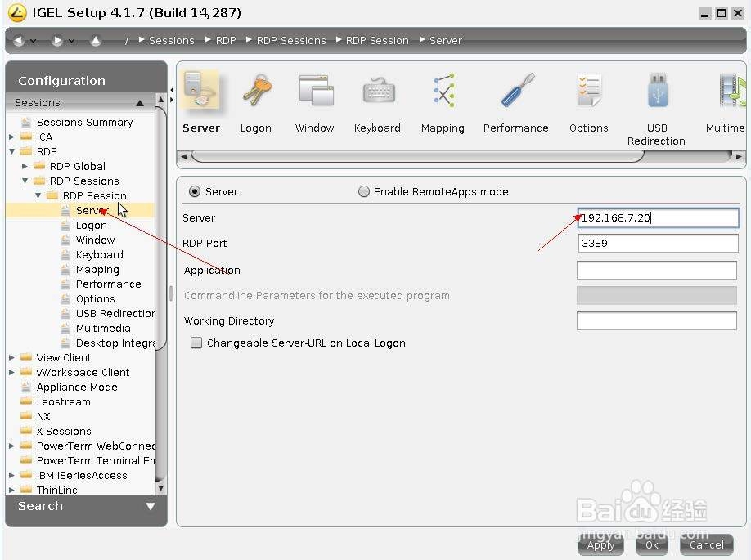751x560 pixels.
Task: Click the Multimedia page icon in the tree
Action: click(65, 329)
